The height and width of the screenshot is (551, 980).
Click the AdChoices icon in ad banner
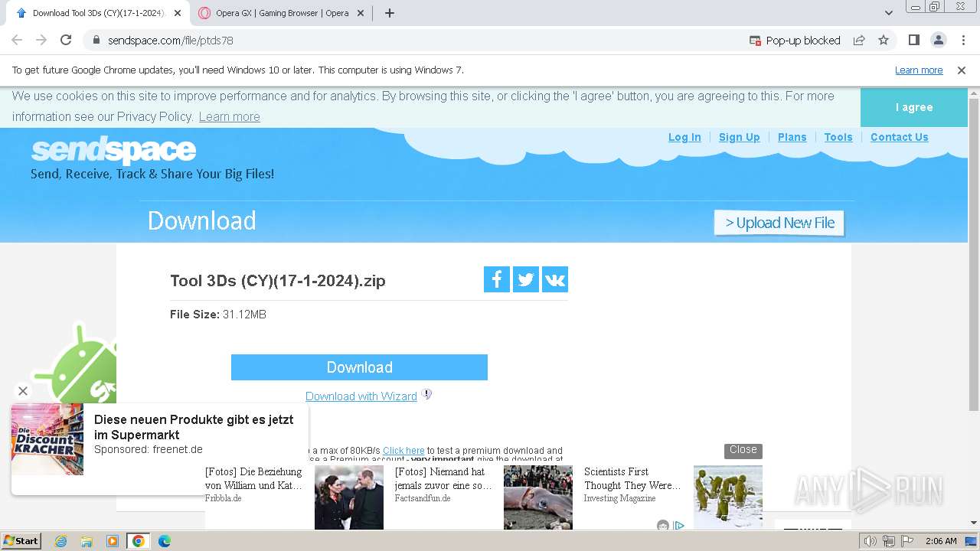click(x=678, y=526)
